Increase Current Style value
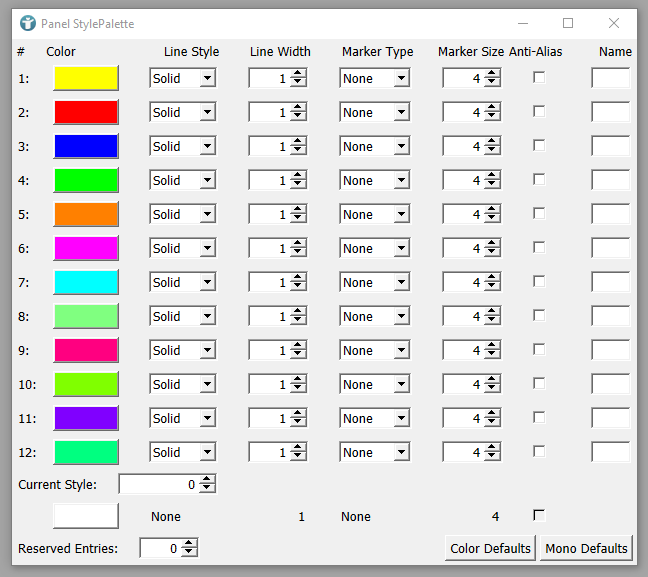648x577 pixels. point(207,480)
